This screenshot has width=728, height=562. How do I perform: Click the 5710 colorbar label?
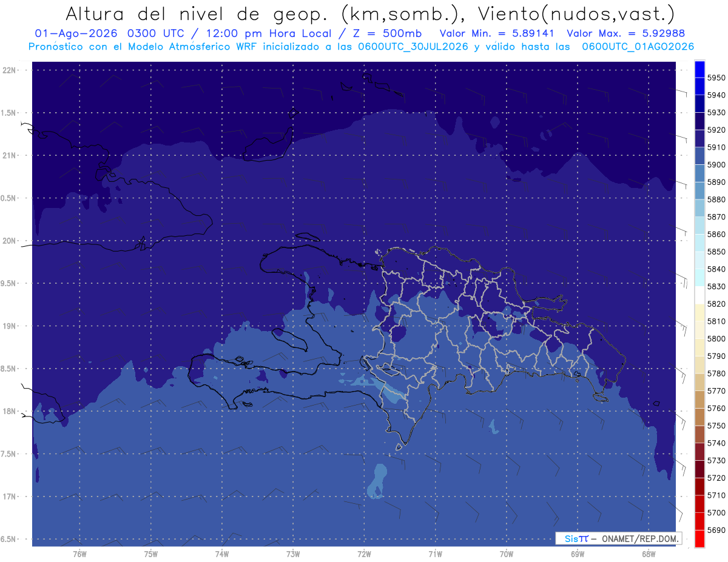tap(716, 495)
